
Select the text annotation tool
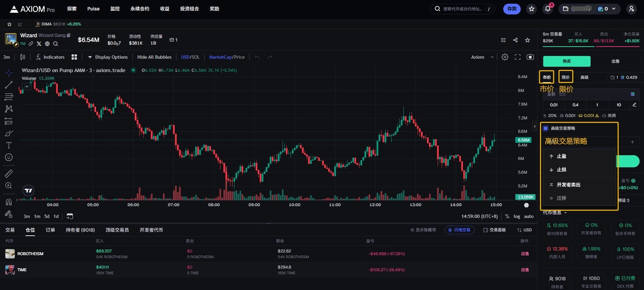coord(8,145)
